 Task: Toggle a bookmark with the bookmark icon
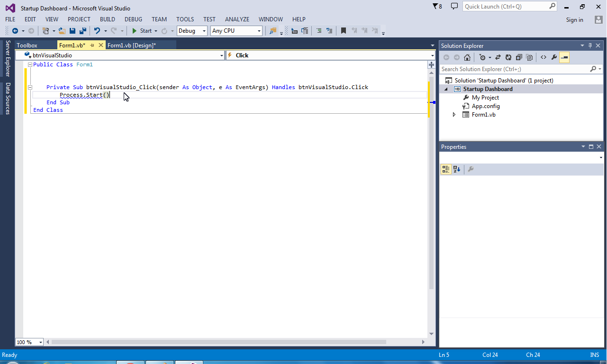pos(344,31)
